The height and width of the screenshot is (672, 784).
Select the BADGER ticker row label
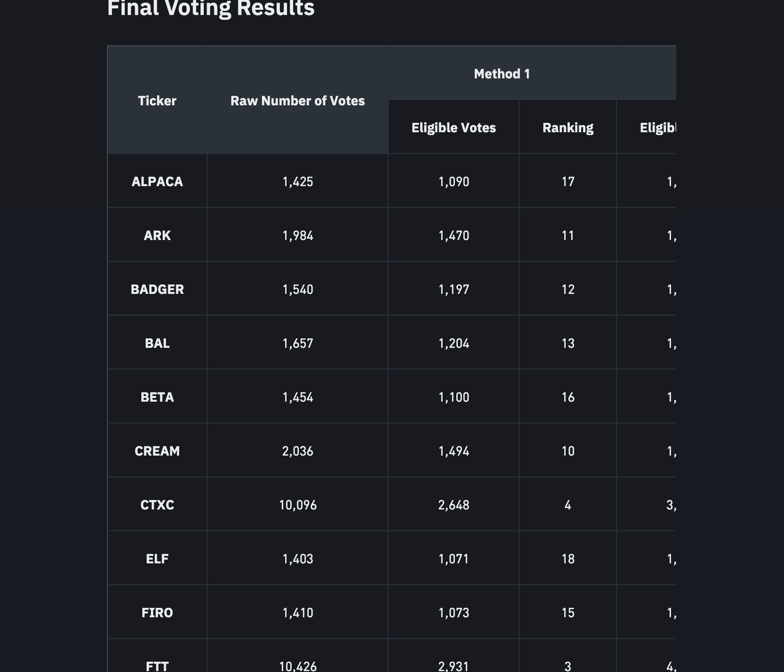point(157,289)
